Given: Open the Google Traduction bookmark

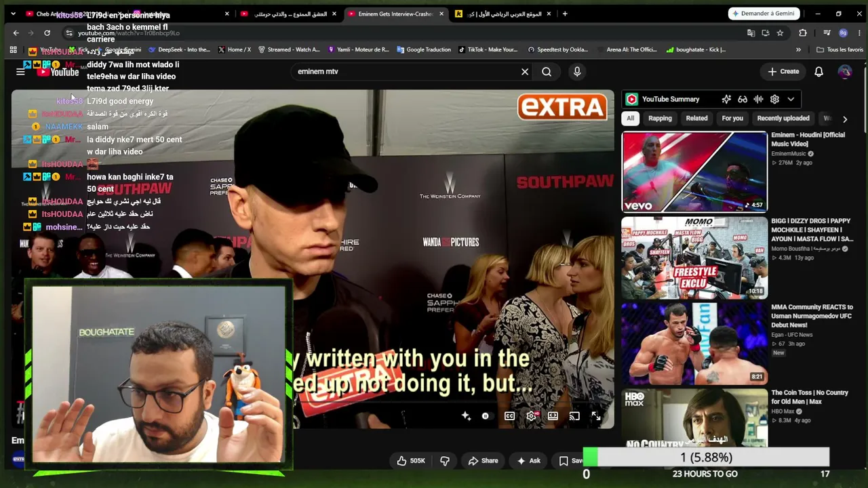Looking at the screenshot, I should 424,49.
